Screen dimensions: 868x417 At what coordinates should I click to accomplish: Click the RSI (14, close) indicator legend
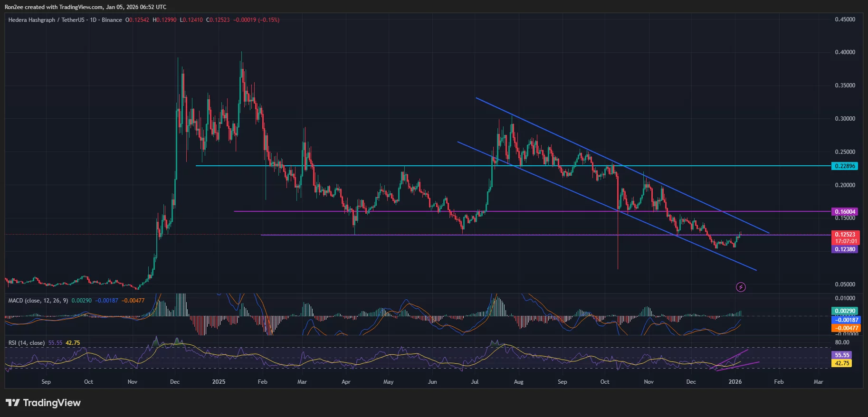point(27,342)
